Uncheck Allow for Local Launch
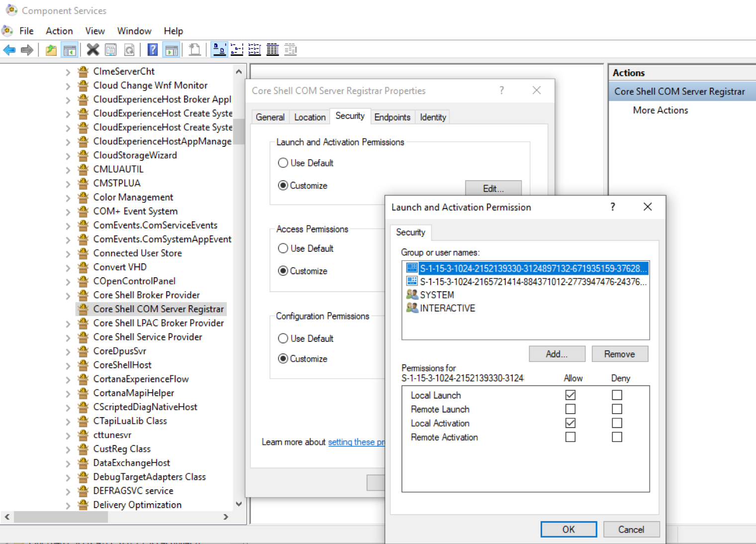The width and height of the screenshot is (756, 544). [570, 395]
